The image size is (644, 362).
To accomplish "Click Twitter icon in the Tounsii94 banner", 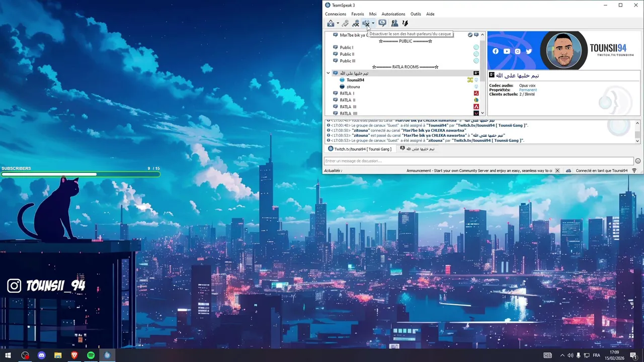I will click(529, 51).
